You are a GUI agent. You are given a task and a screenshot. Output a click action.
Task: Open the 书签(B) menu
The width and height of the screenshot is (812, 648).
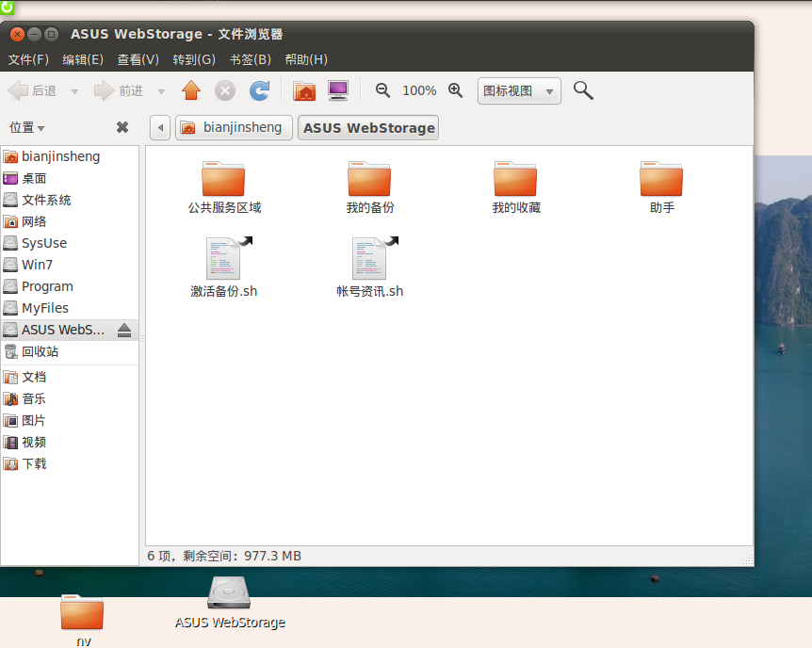[251, 59]
